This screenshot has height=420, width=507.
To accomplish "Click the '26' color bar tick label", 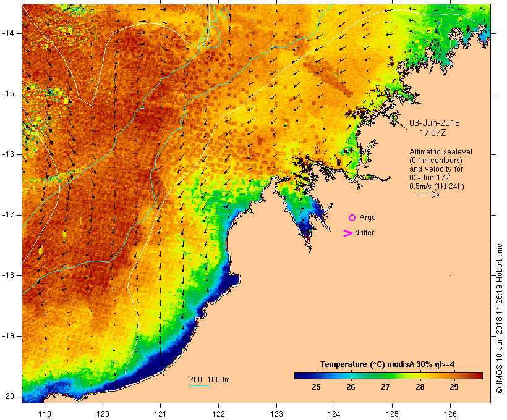I will click(351, 387).
